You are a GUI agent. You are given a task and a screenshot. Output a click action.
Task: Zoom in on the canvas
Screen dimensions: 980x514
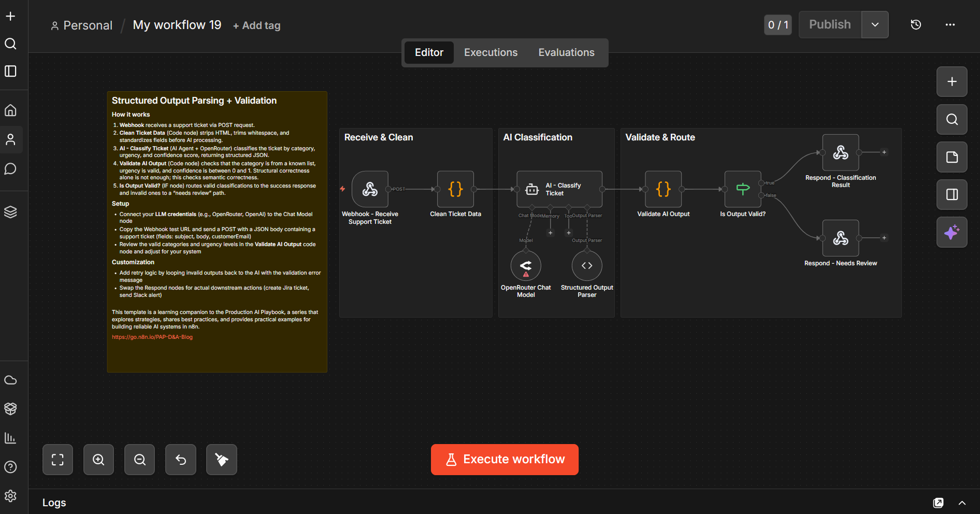pyautogui.click(x=98, y=460)
